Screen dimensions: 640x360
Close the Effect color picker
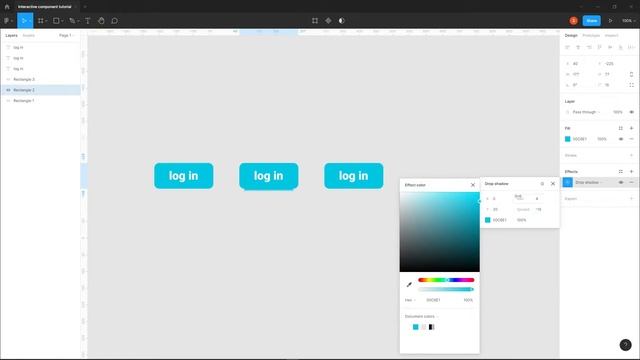(x=473, y=185)
